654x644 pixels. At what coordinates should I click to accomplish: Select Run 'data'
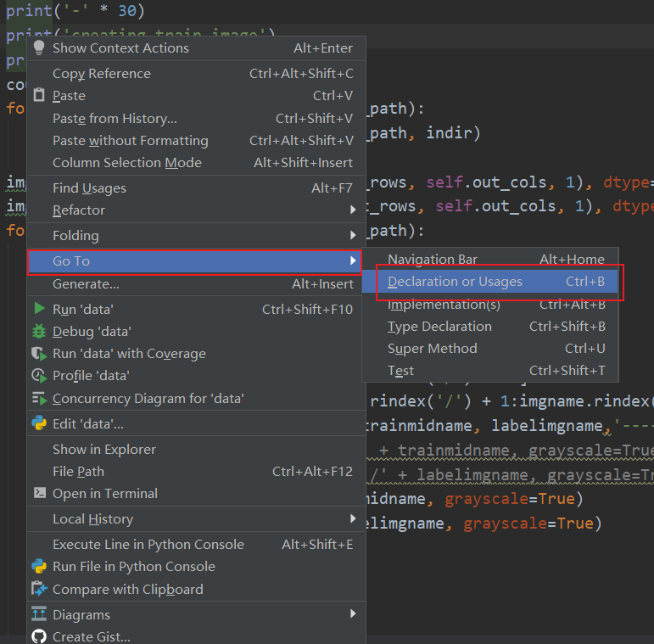tap(197, 309)
